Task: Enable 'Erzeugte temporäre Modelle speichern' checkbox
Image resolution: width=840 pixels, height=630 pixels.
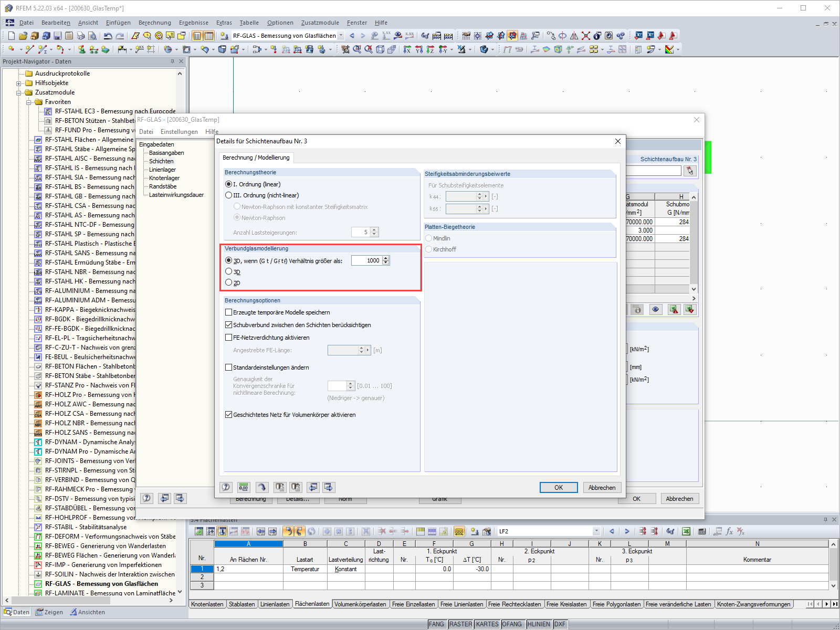Action: [229, 312]
